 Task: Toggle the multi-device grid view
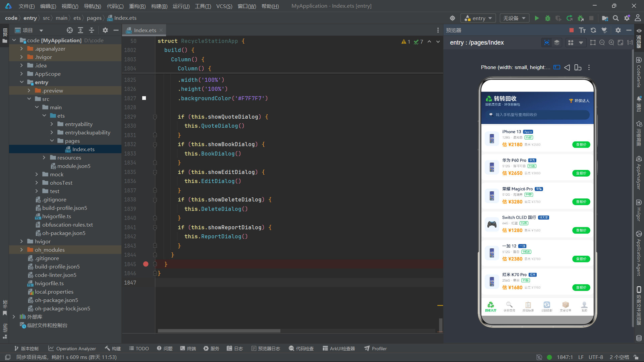[x=571, y=43]
